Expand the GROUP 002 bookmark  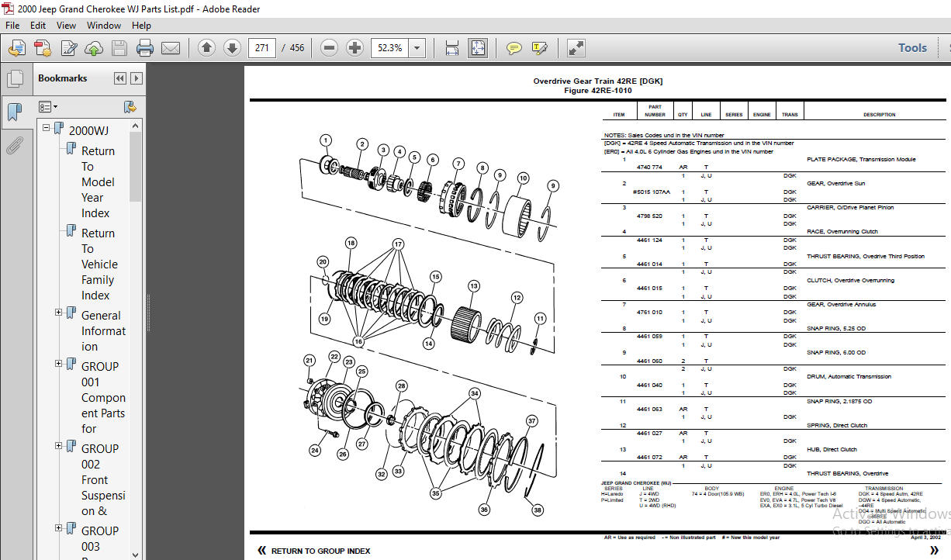pyautogui.click(x=59, y=445)
